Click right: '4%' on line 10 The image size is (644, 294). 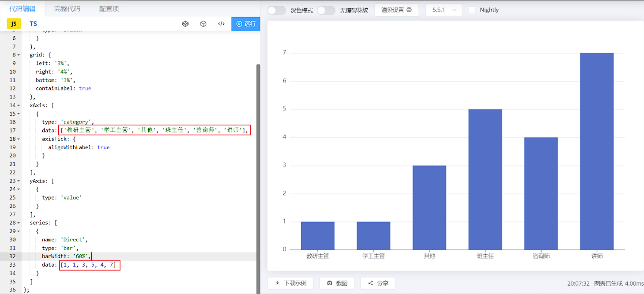pos(54,72)
